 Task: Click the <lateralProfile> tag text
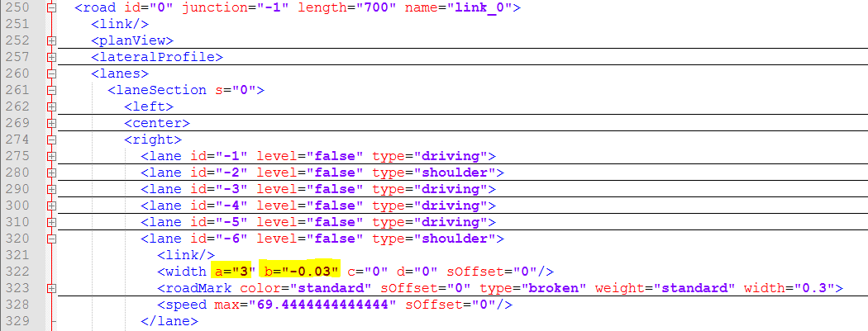[157, 57]
